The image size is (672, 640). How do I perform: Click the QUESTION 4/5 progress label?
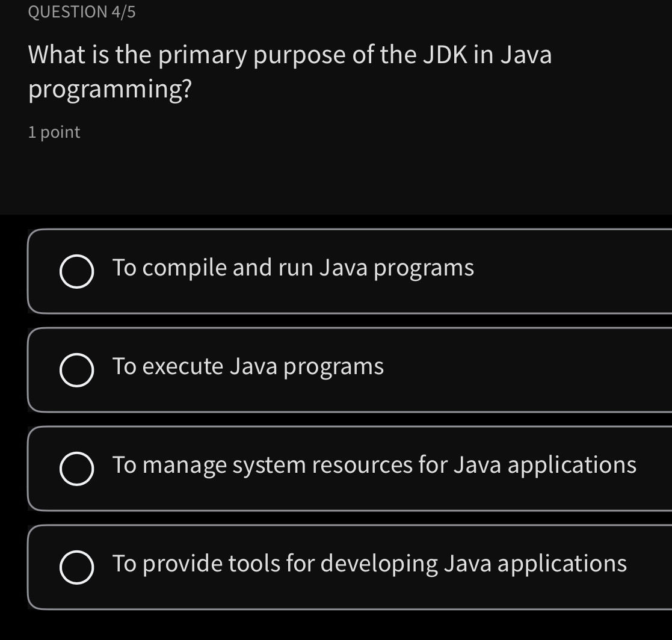pos(81,10)
